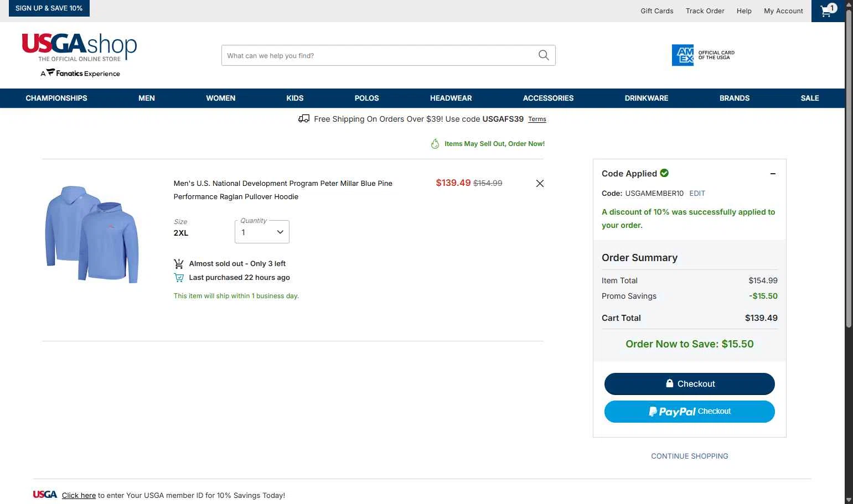Screen dimensions: 853x504
Task: Click the sale price $139.49 in red
Action: (x=453, y=183)
